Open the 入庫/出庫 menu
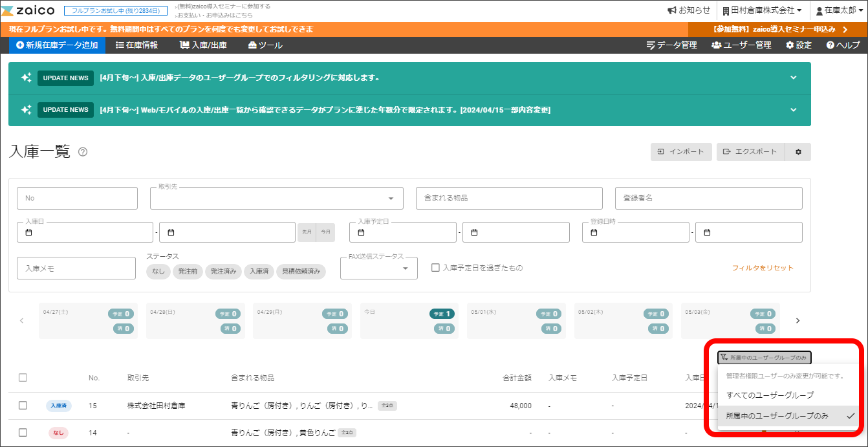Image resolution: width=868 pixels, height=447 pixels. click(x=203, y=45)
